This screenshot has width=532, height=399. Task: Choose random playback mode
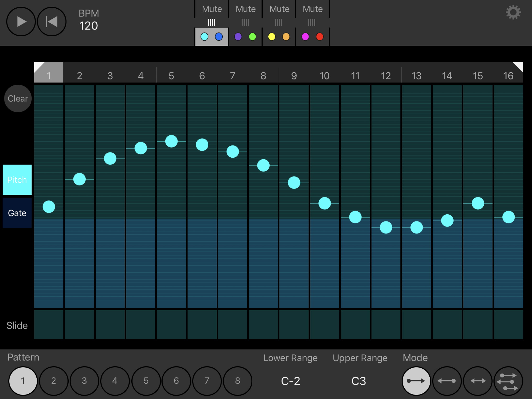pos(508,381)
